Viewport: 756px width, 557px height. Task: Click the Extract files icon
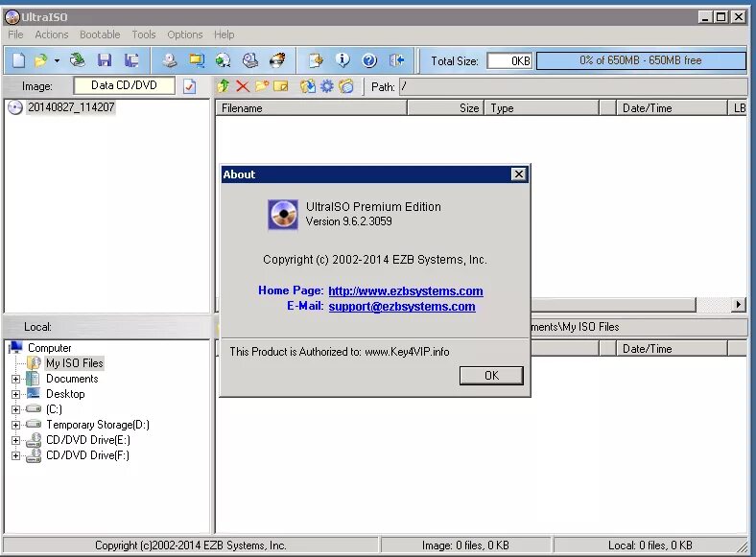[x=308, y=86]
